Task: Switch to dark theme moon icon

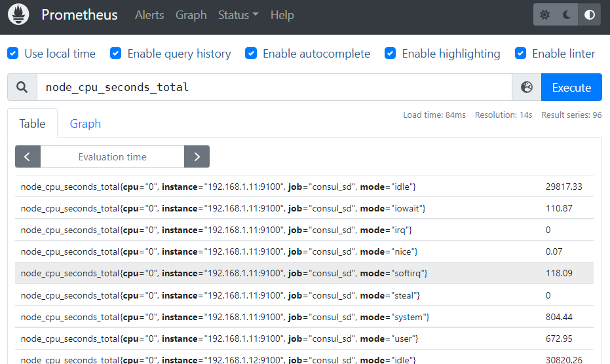Action: pyautogui.click(x=567, y=15)
